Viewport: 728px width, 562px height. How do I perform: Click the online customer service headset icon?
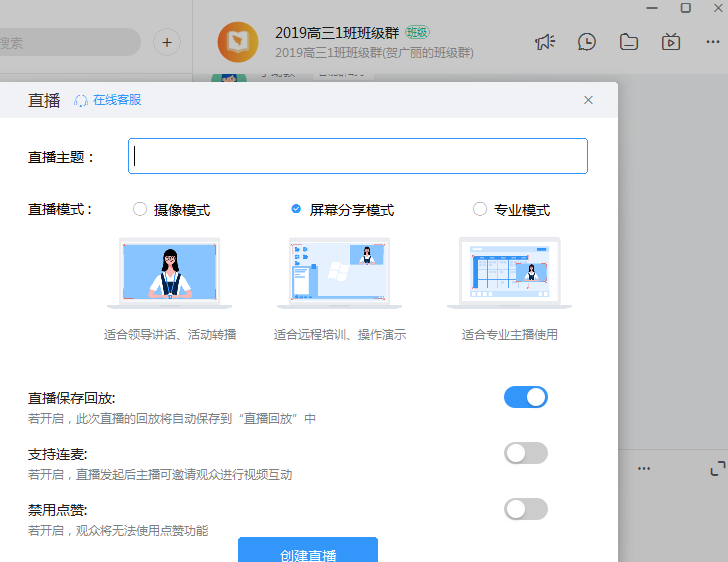[81, 101]
